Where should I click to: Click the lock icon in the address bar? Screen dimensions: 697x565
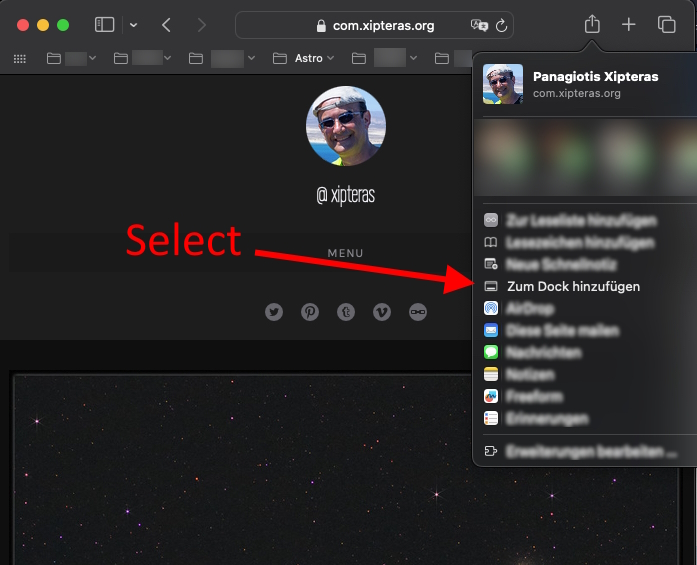click(x=321, y=26)
